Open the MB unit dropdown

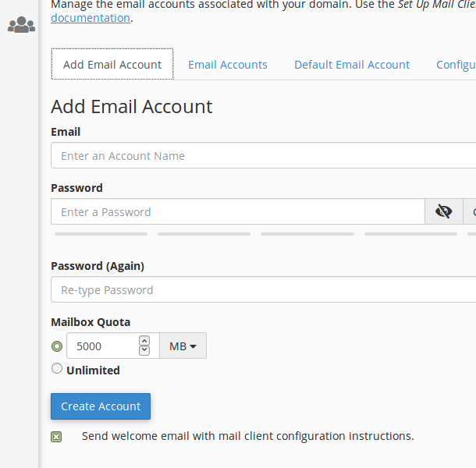click(x=183, y=346)
